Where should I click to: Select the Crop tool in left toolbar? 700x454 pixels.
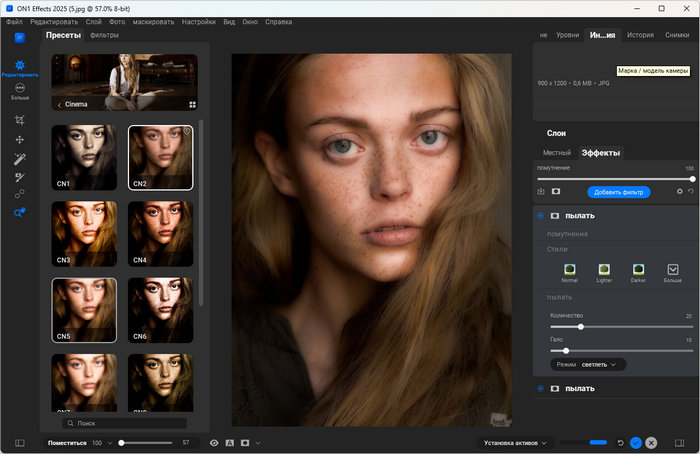coord(19,119)
